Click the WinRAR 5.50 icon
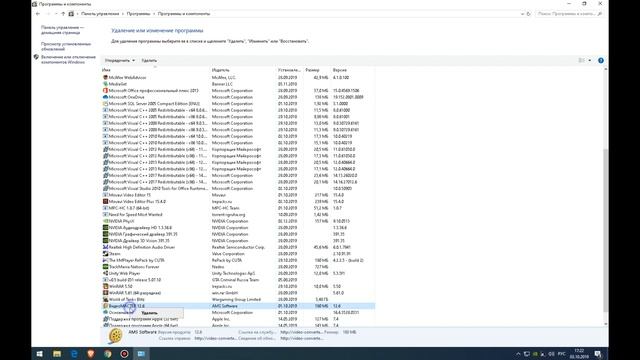Image resolution: width=640 pixels, height=360 pixels. [x=105, y=286]
